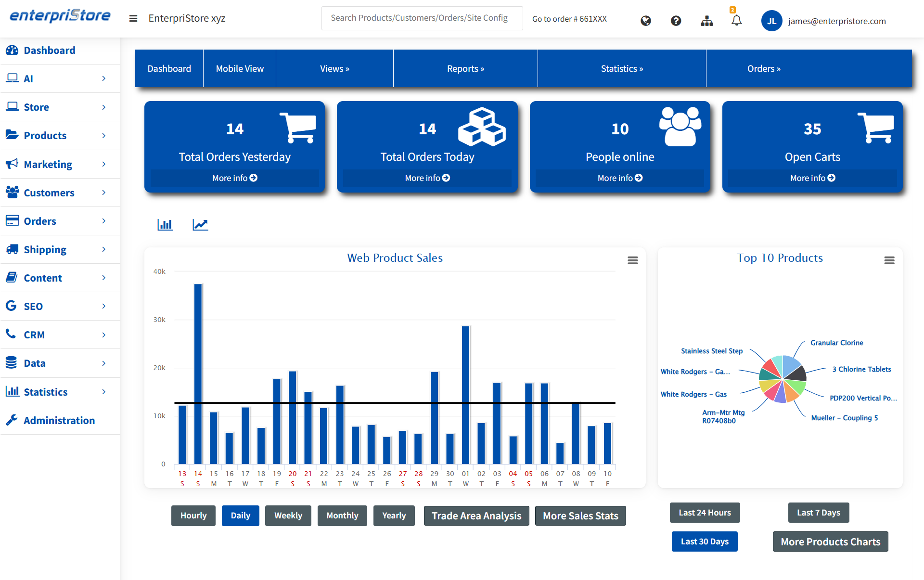This screenshot has width=924, height=580.
Task: Click More info under Open Carts
Action: point(812,178)
